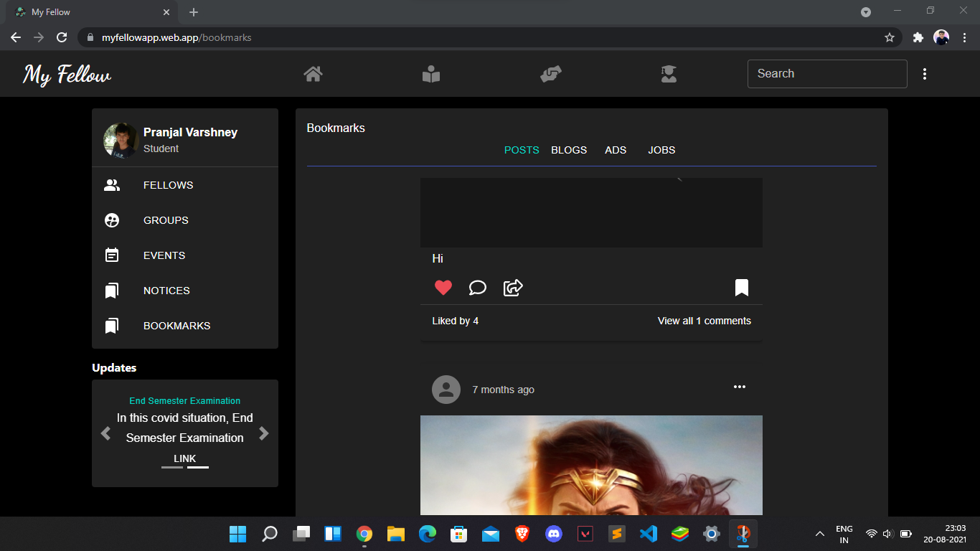Switch to the BLOGS tab
This screenshot has width=980, height=551.
pyautogui.click(x=569, y=150)
